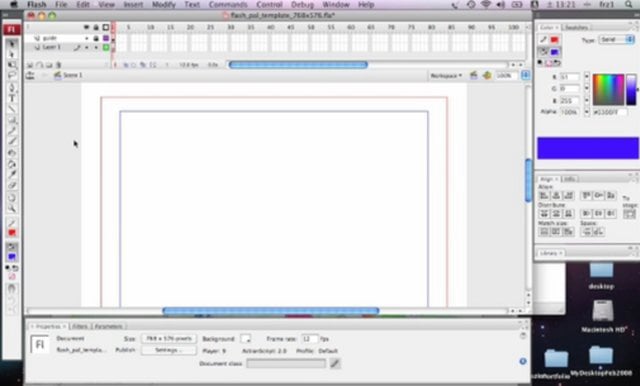
Task: Click Match width icon in Align panel
Action: pyautogui.click(x=544, y=232)
